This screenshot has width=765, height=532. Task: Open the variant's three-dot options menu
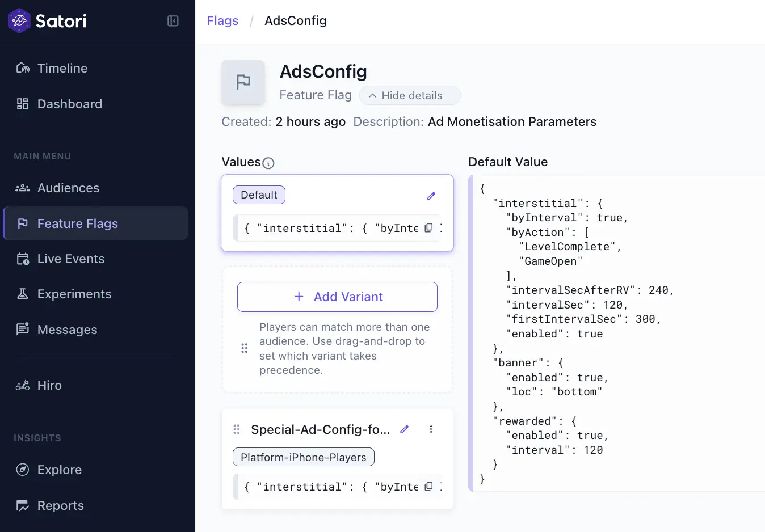point(431,429)
